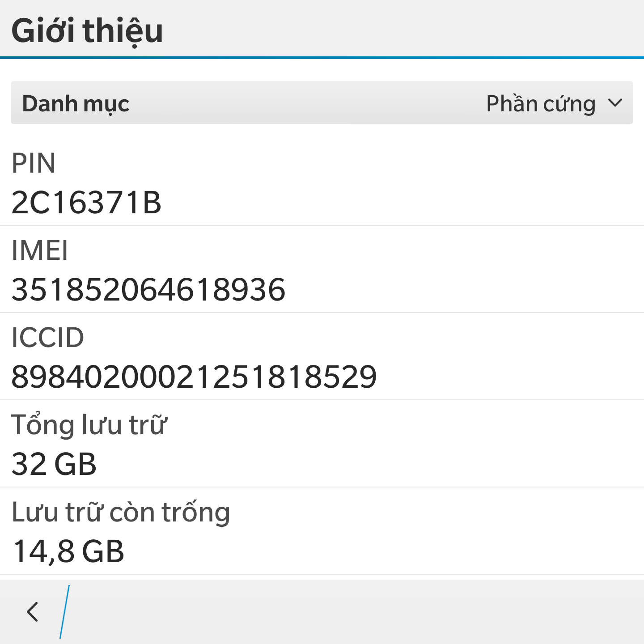
Task: Tap the back arrow icon
Action: click(32, 611)
